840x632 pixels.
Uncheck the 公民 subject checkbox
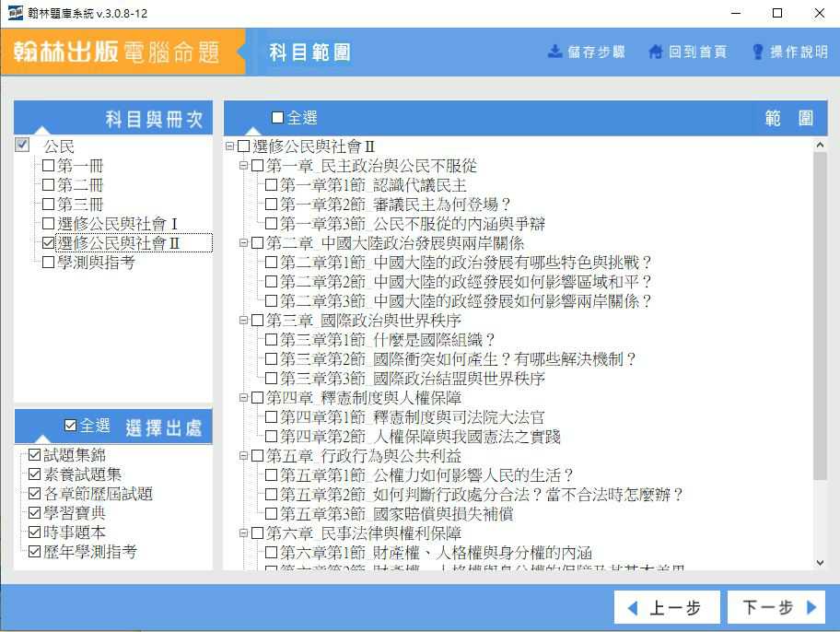click(x=22, y=145)
